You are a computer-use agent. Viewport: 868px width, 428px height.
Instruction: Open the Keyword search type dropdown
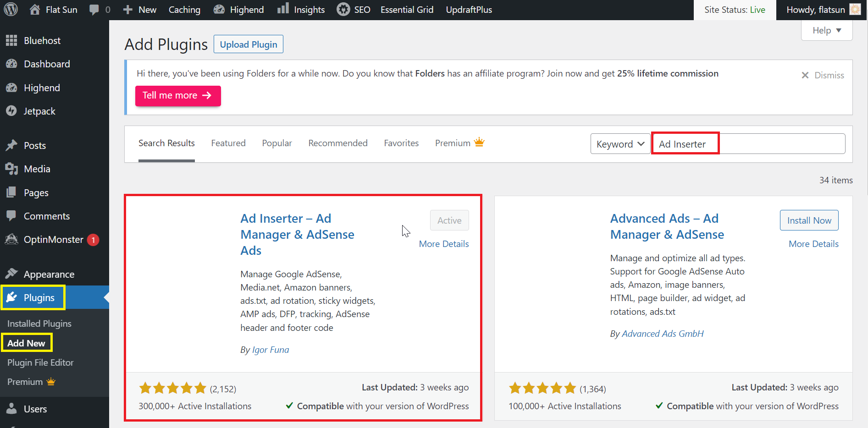[620, 144]
